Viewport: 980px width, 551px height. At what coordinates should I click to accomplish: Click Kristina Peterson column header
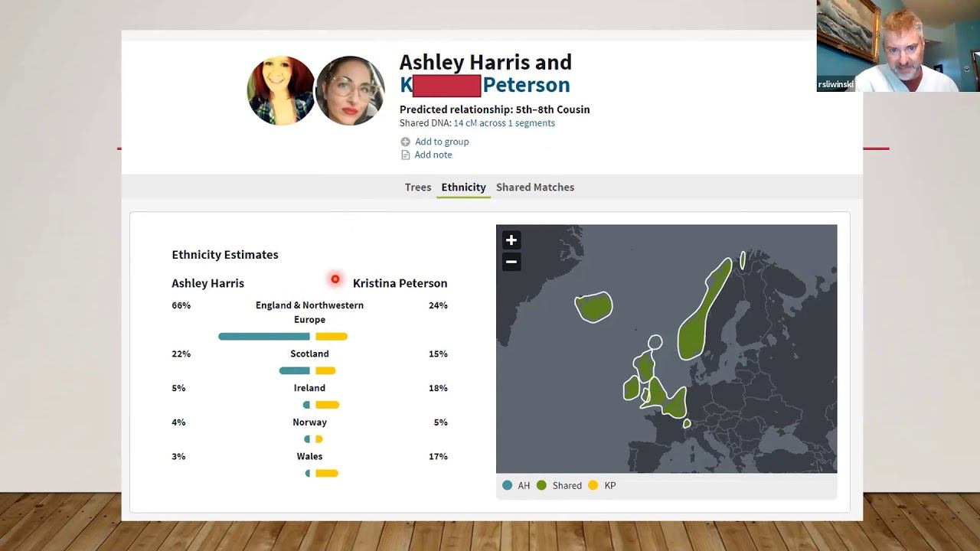point(400,283)
